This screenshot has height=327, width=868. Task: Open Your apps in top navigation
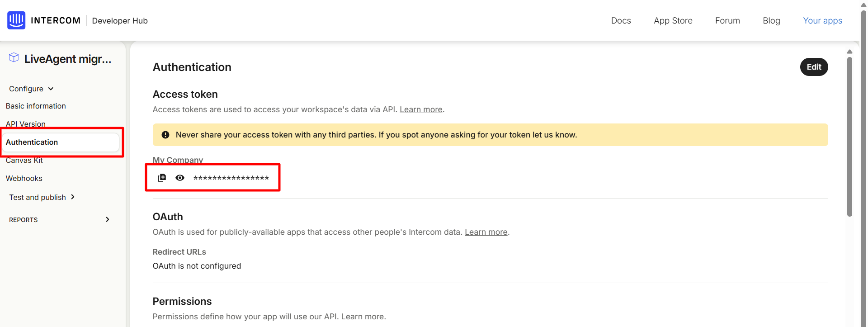822,21
